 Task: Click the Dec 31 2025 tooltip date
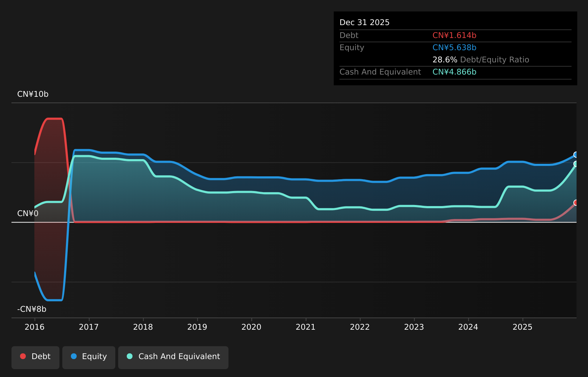[365, 23]
